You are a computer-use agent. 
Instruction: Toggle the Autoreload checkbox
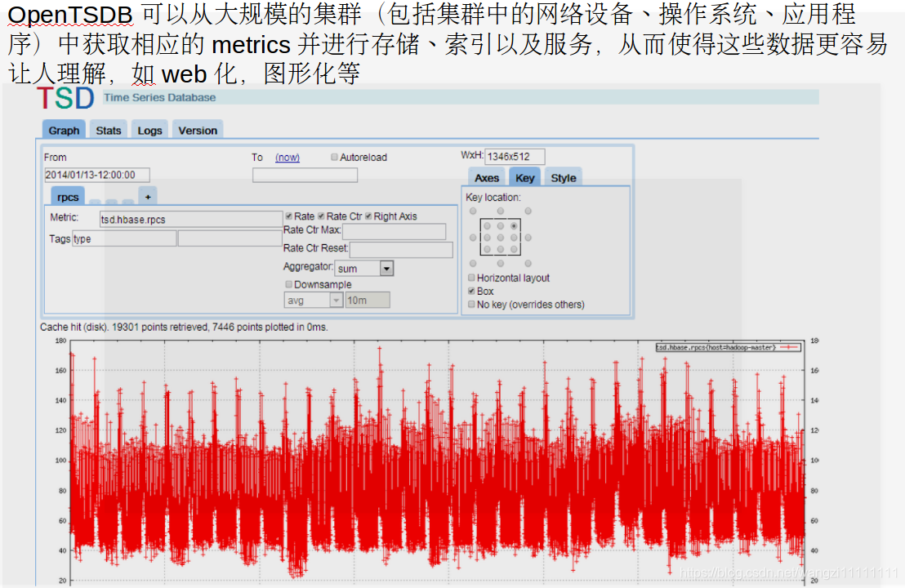click(x=334, y=157)
